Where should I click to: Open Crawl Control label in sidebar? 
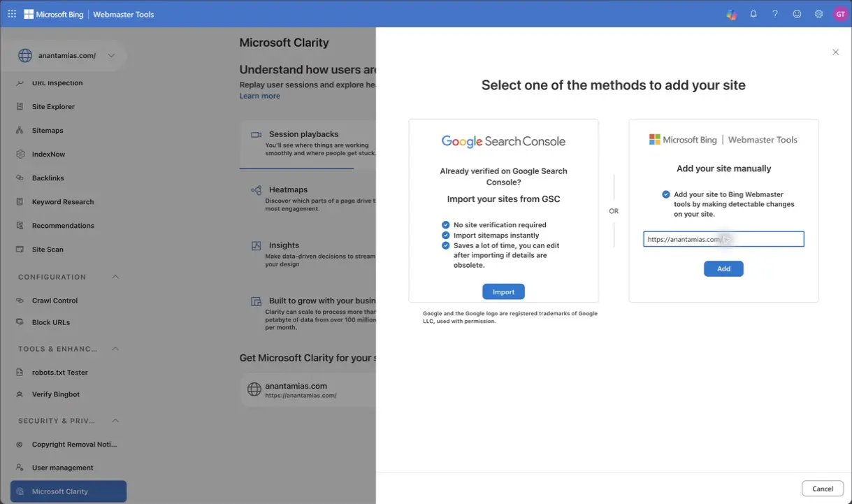[55, 300]
